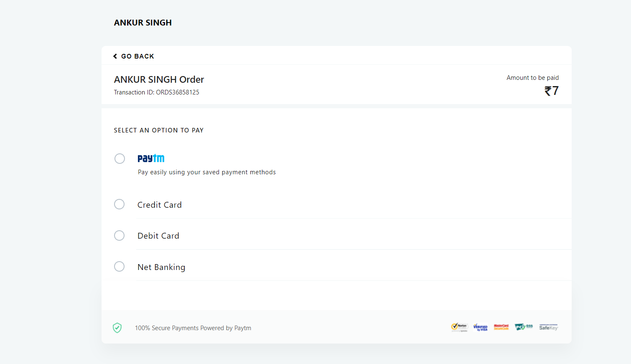Click the ANKUR SINGH merchant header
This screenshot has height=364, width=631.
143,23
